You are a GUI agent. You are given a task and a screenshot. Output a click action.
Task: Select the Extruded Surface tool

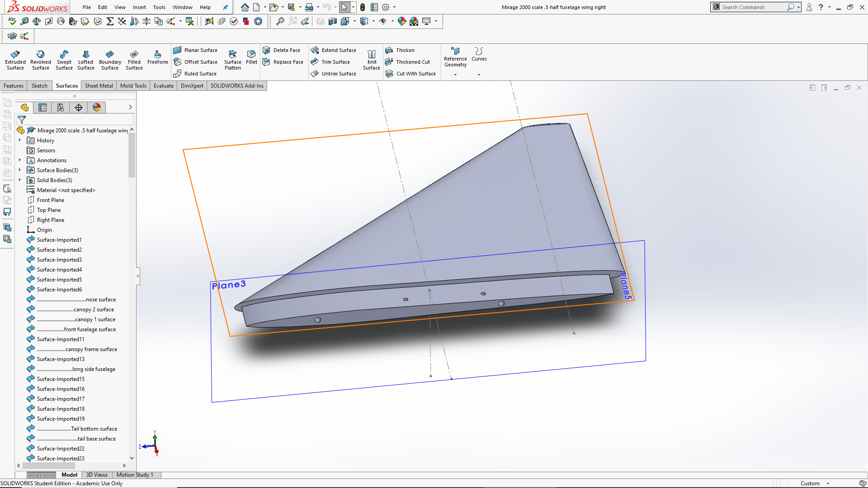click(x=15, y=59)
